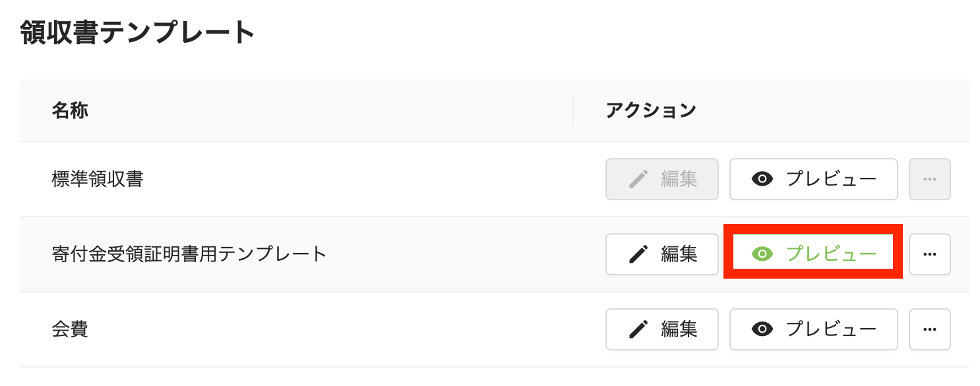
Task: Click the disabled 編集 button for 標準領収書
Action: click(662, 179)
